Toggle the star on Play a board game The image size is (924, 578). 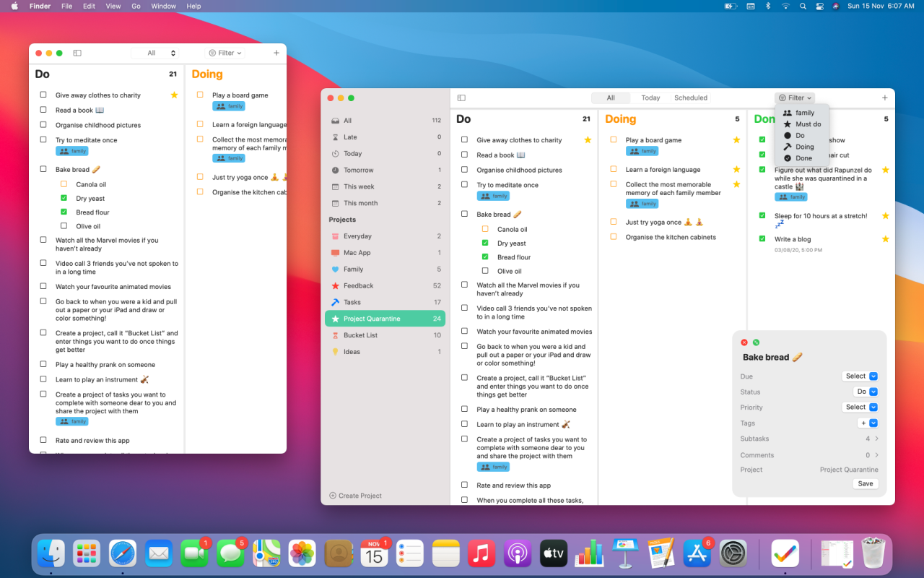coord(736,139)
